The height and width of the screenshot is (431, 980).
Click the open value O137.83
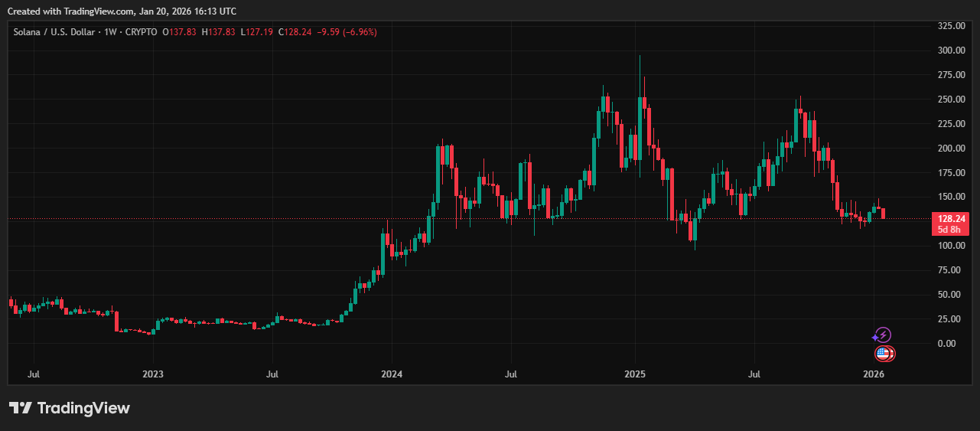point(179,32)
